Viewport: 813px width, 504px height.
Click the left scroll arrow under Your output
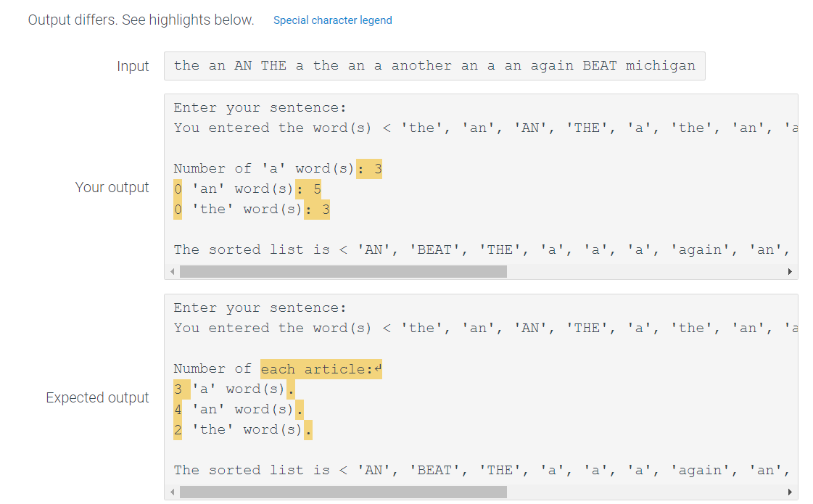coord(171,270)
